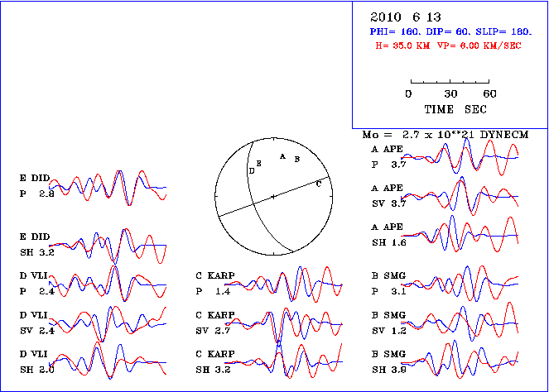Image resolution: width=549 pixels, height=392 pixels.
Task: Click the E DID label above P 2.8
Action: (x=35, y=178)
